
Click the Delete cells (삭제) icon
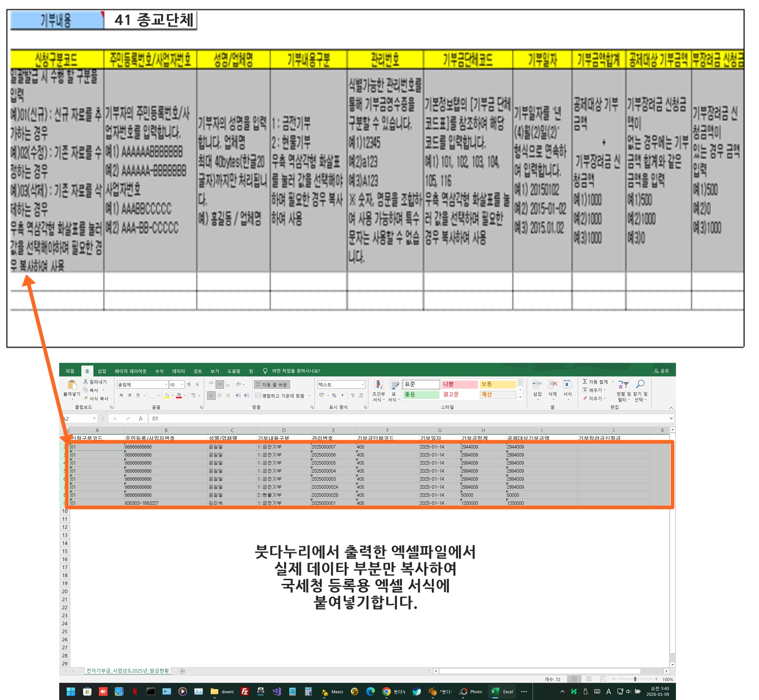(x=553, y=385)
